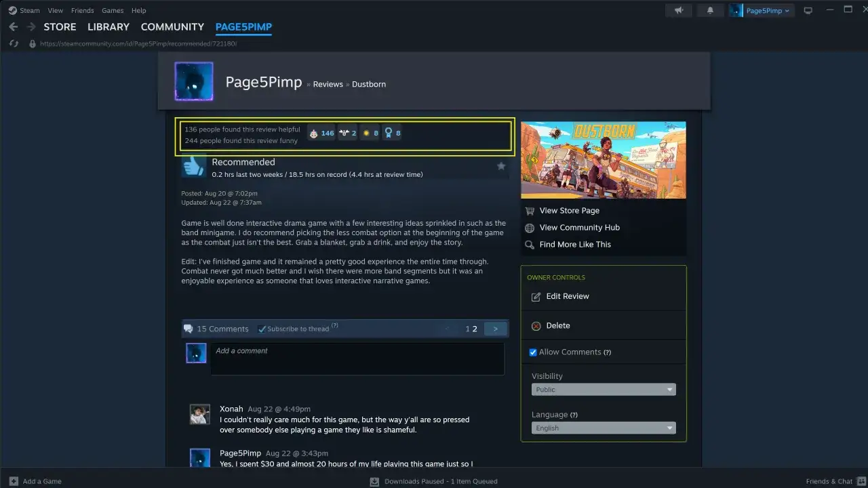Open the Edit Review pencil option
868x488 pixels.
point(568,296)
